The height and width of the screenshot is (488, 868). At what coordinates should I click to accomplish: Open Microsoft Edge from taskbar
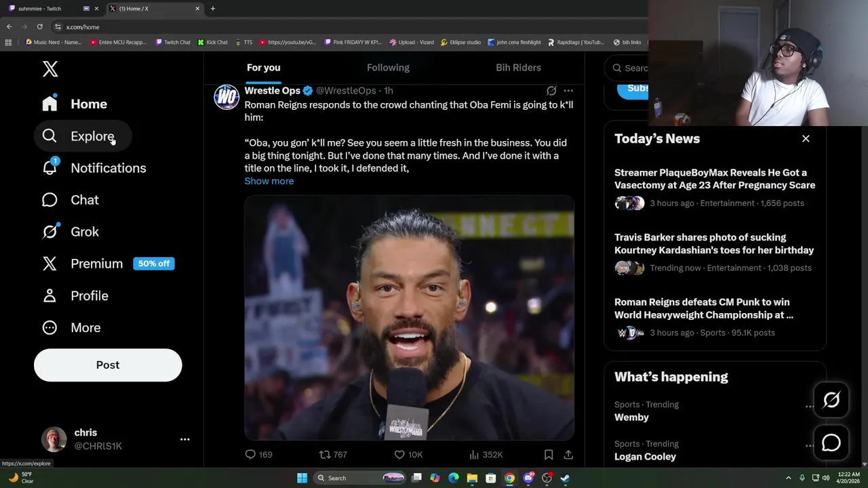click(454, 478)
